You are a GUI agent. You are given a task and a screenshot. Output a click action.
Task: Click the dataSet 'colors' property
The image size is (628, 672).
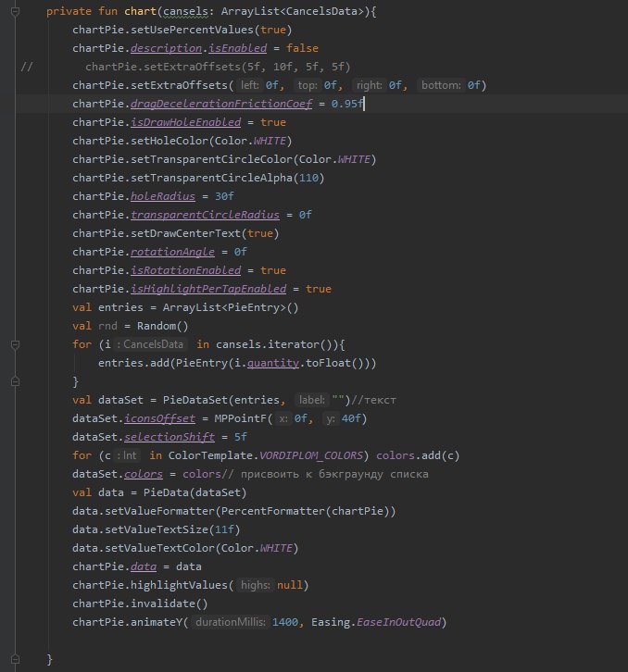coord(144,475)
